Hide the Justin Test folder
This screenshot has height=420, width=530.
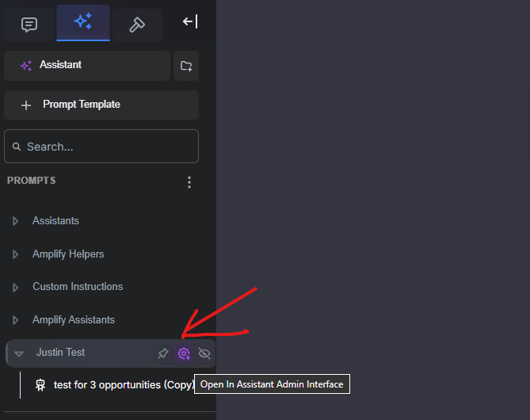[204, 353]
